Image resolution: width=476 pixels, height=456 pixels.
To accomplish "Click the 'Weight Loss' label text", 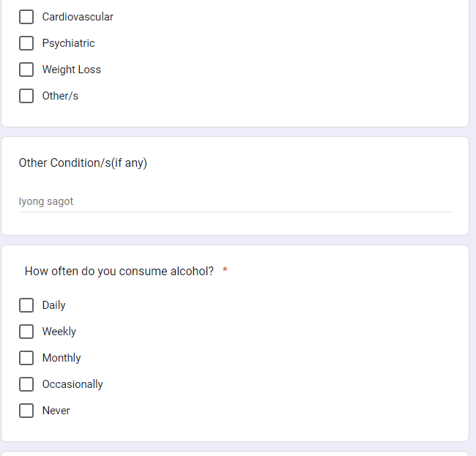I will (71, 70).
